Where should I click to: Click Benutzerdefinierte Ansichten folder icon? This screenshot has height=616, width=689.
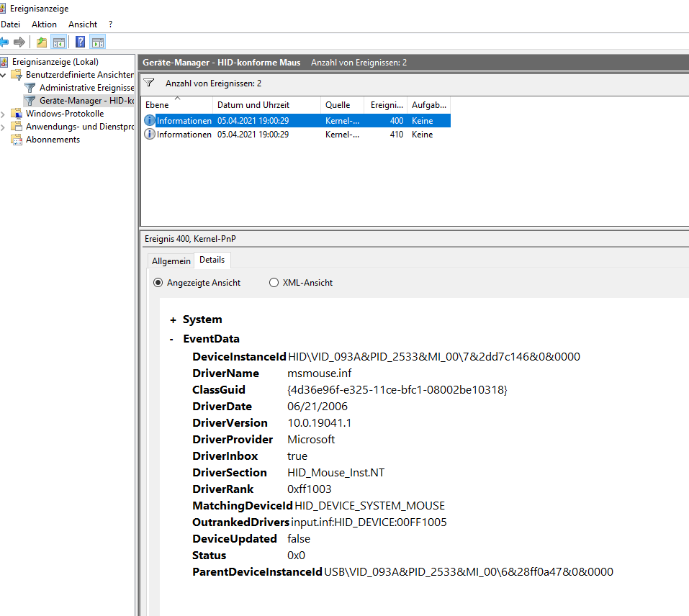17,75
